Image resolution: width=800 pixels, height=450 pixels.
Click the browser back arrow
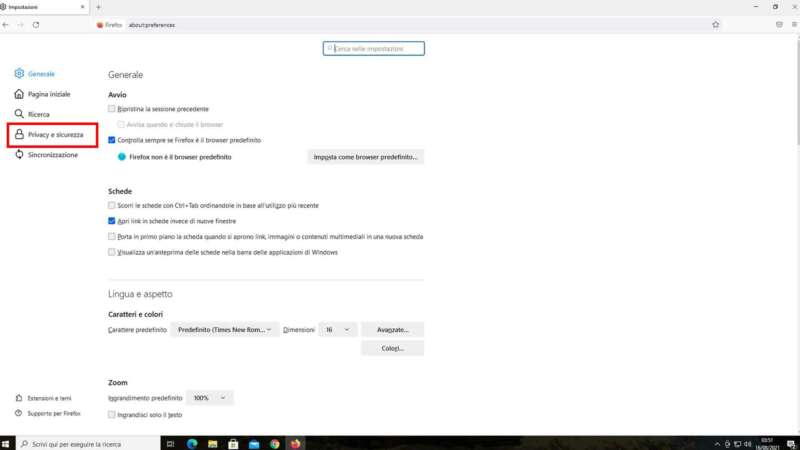click(x=6, y=24)
